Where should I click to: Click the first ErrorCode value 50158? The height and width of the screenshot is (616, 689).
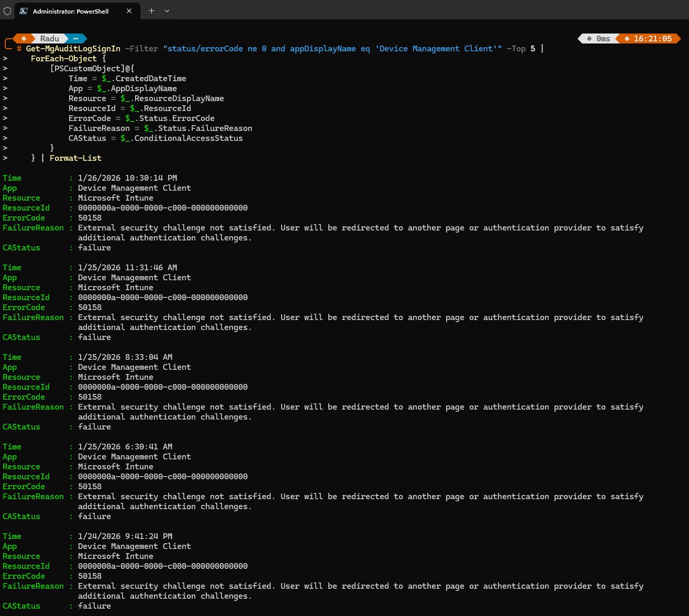coord(90,218)
